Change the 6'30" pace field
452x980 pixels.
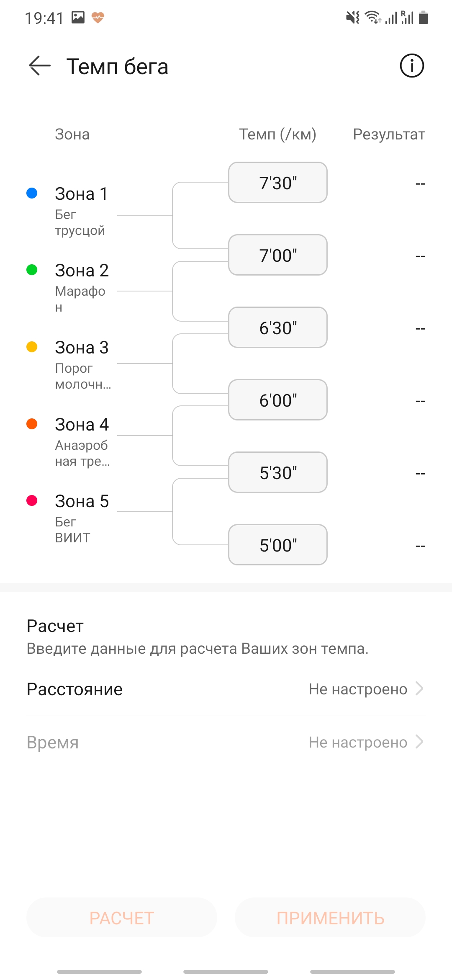coord(278,328)
